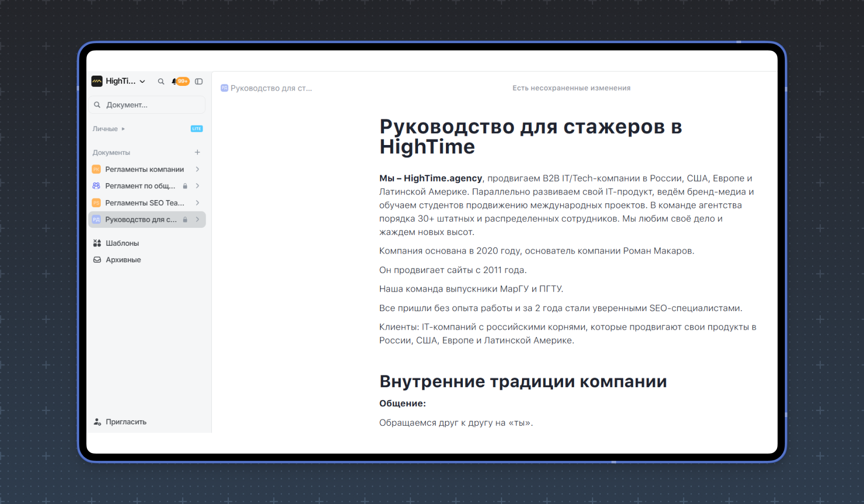The height and width of the screenshot is (504, 864).
Task: Click the search icon near the workspace name
Action: click(160, 81)
